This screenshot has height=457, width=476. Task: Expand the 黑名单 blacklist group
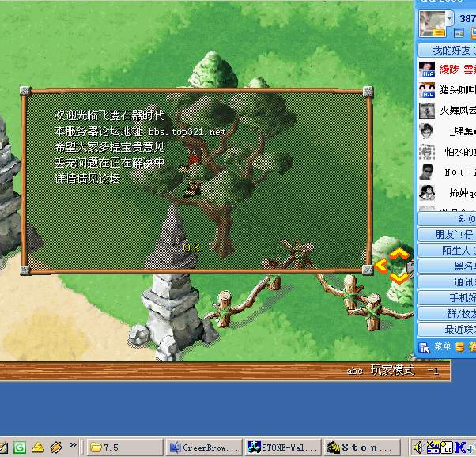(x=447, y=266)
